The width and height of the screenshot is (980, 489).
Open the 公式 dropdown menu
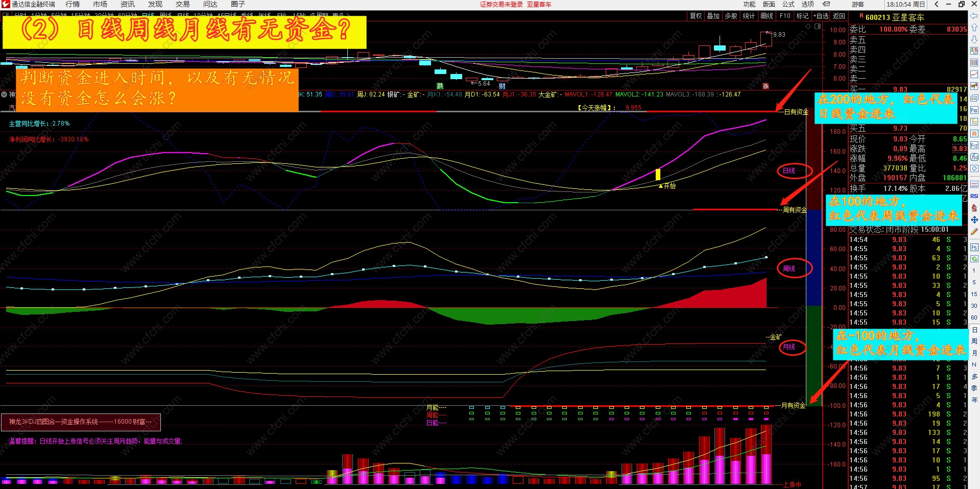(788, 4)
